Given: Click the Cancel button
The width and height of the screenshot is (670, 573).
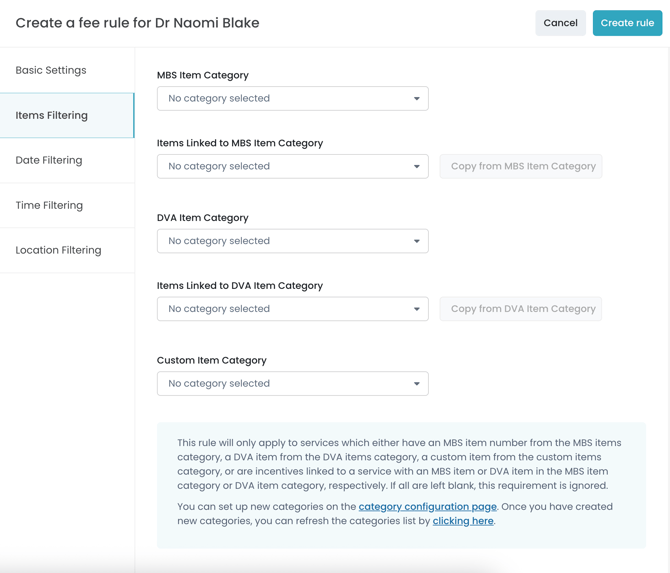Looking at the screenshot, I should point(560,23).
